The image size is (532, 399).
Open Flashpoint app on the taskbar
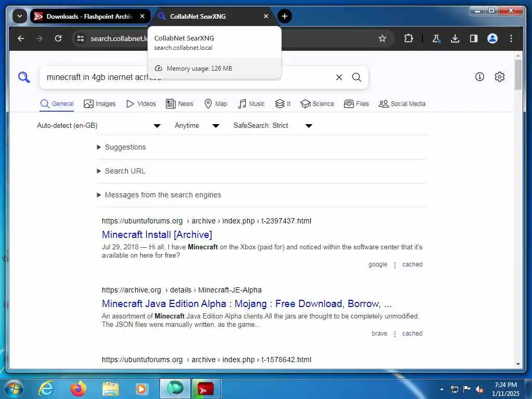click(x=206, y=389)
